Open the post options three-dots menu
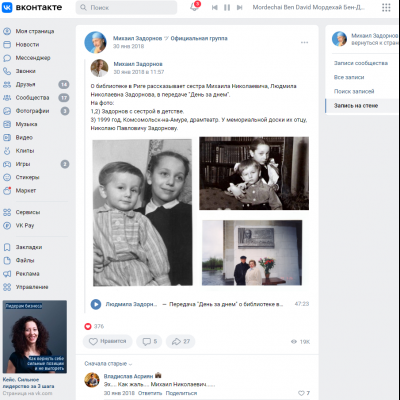 pyautogui.click(x=304, y=43)
